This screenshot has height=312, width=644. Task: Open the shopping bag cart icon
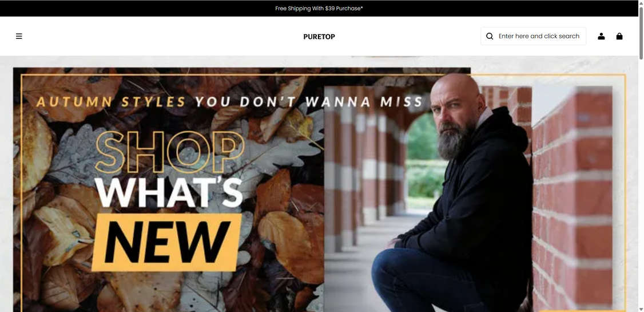click(x=619, y=36)
